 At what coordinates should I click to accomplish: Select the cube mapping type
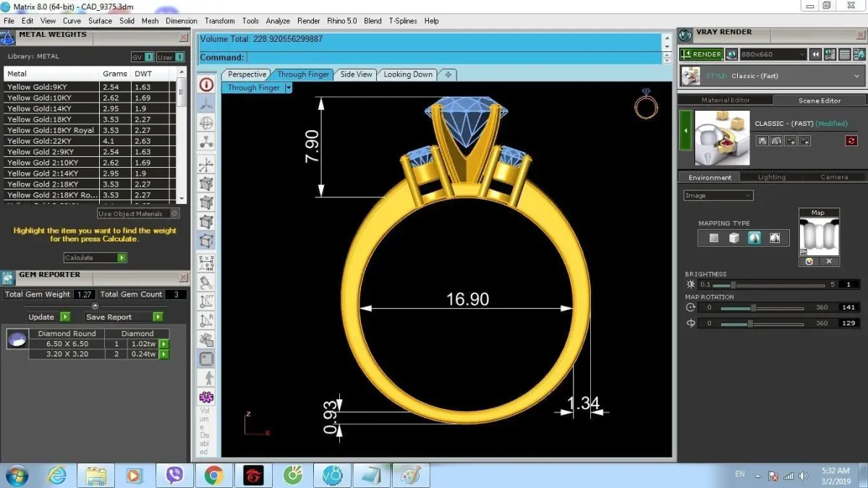pyautogui.click(x=734, y=238)
